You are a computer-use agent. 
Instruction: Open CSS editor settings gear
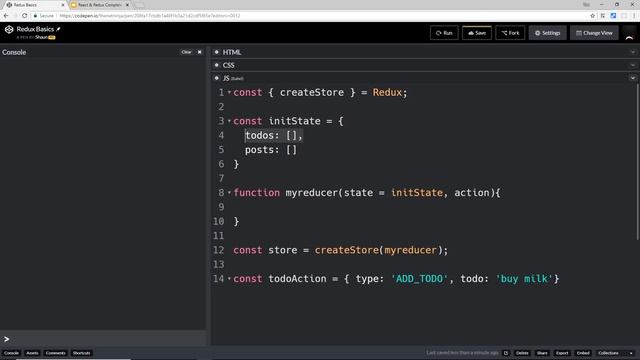[217, 65]
